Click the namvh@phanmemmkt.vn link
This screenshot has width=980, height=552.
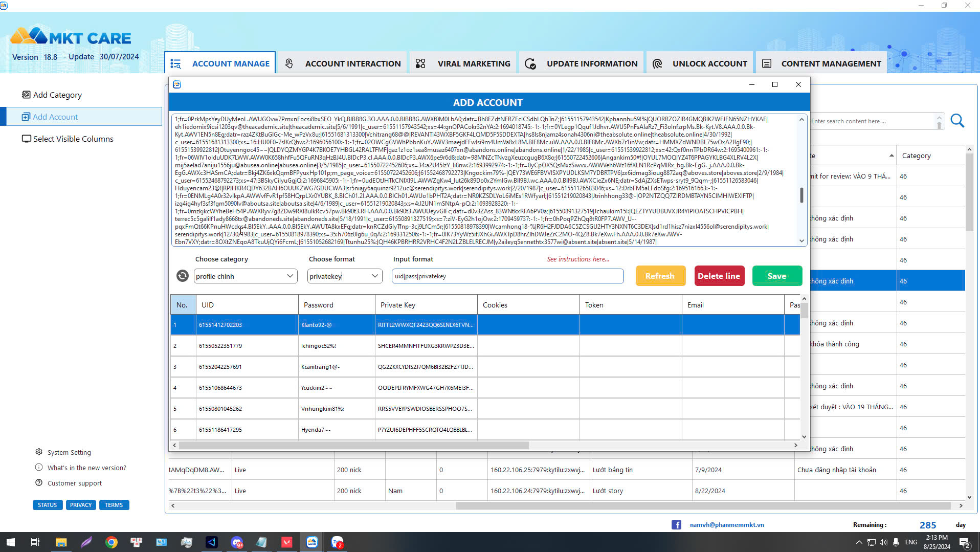click(727, 524)
